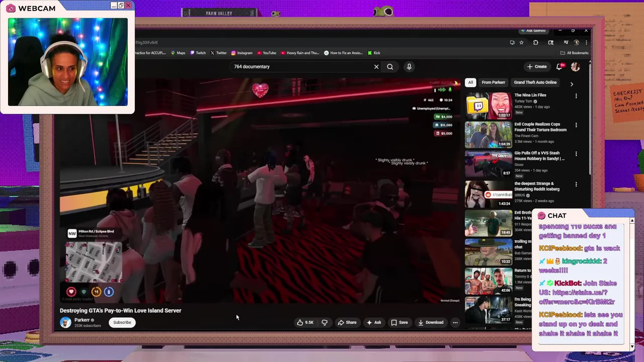Click Ask Gemini in Chrome title bar
The height and width of the screenshot is (362, 644).
click(x=534, y=31)
